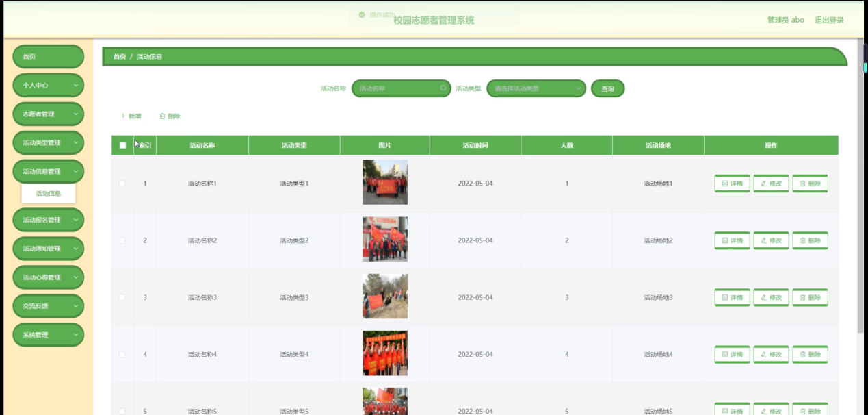Open 详情 for row 活动名称2
Screen dimensions: 868x415
coord(732,240)
